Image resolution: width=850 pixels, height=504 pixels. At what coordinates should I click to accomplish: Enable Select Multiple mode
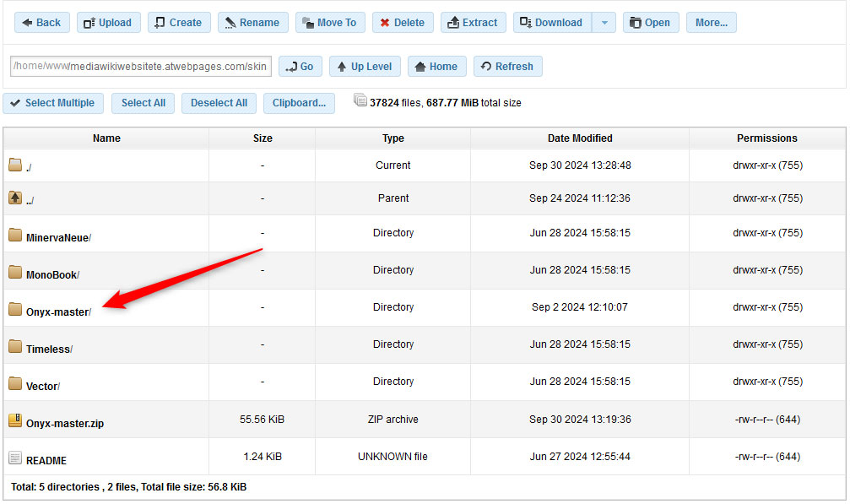pos(52,102)
